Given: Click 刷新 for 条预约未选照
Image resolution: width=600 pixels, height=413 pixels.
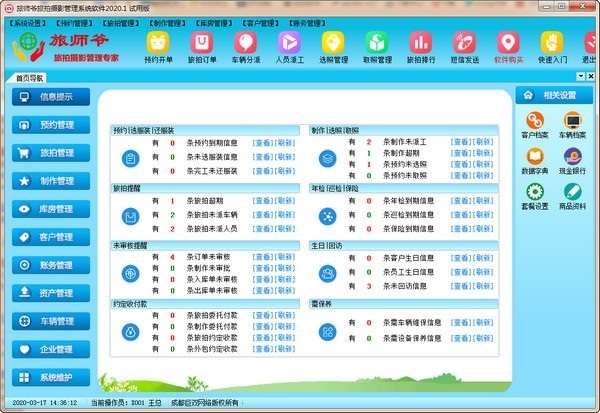Looking at the screenshot, I should point(483,165).
